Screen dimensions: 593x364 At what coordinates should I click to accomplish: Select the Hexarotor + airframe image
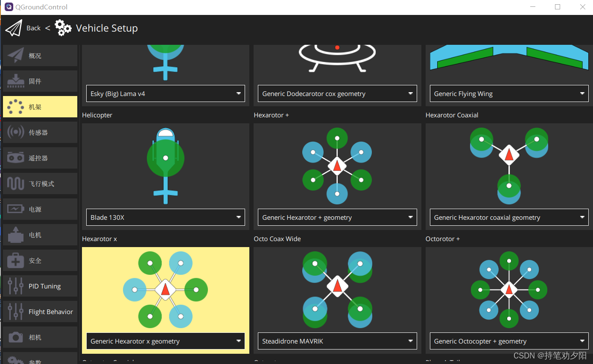click(337, 166)
